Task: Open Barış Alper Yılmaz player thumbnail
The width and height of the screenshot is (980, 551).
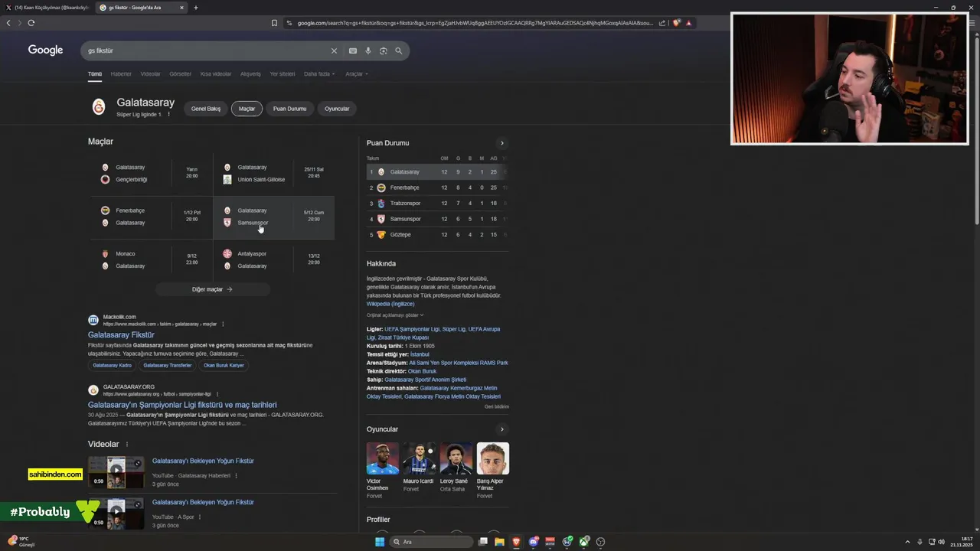Action: [492, 458]
